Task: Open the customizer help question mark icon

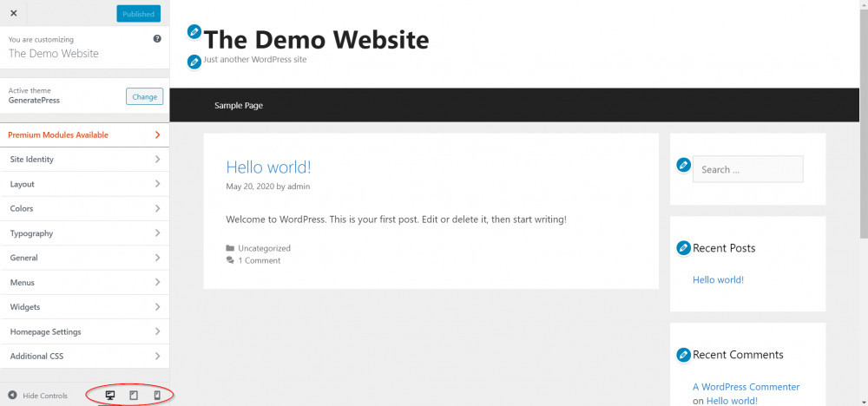Action: (157, 39)
